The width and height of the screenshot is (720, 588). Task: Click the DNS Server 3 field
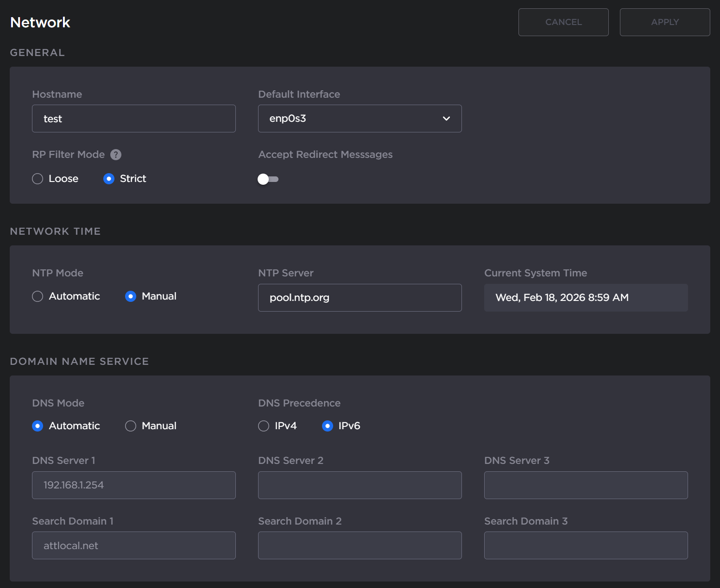tap(586, 485)
